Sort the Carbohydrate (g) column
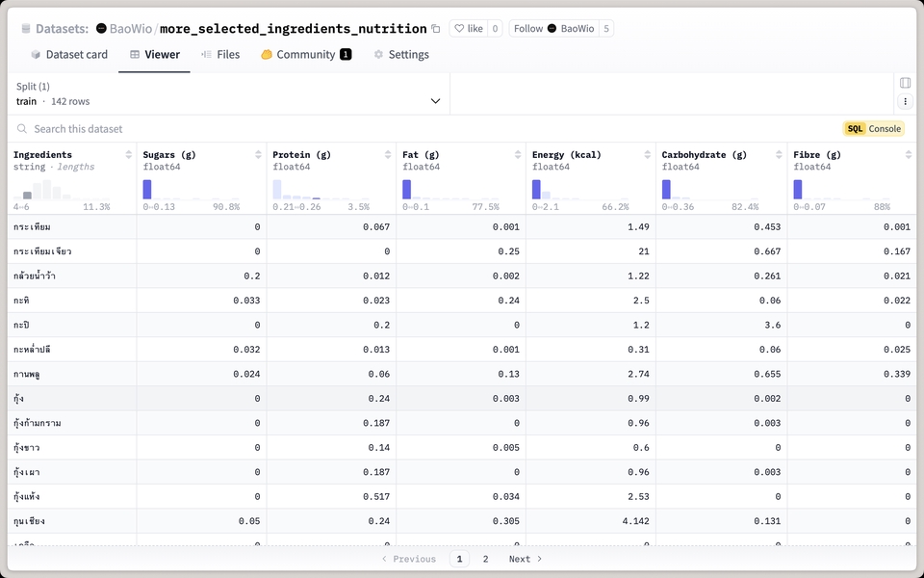 click(779, 154)
